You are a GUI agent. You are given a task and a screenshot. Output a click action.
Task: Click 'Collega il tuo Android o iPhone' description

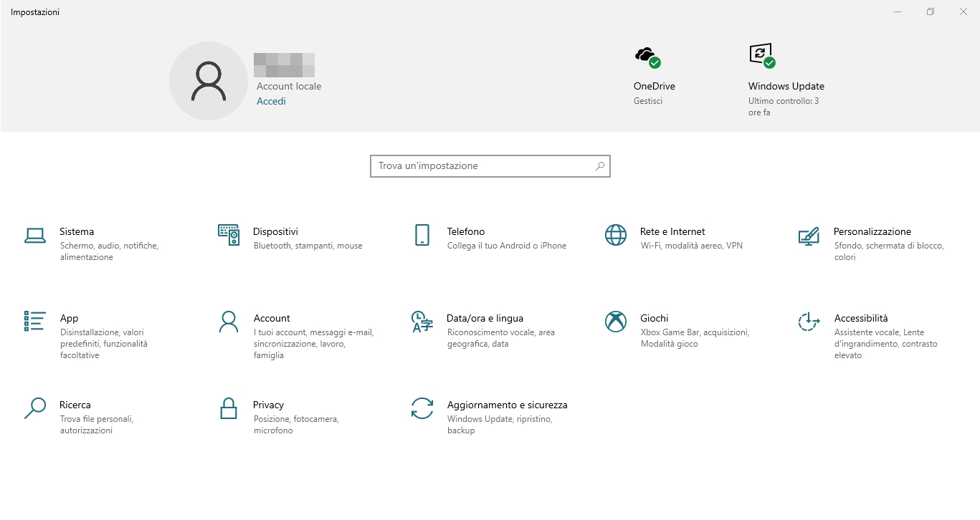[x=507, y=246]
